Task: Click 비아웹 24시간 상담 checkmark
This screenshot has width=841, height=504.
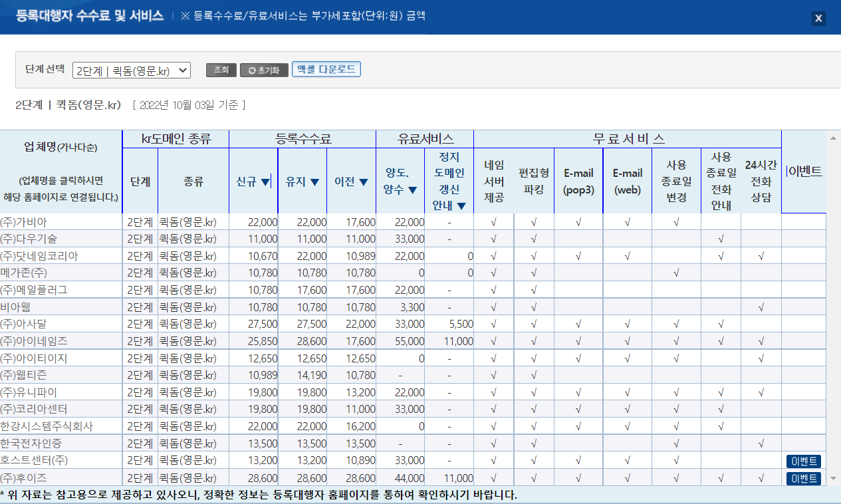Action: click(x=761, y=307)
